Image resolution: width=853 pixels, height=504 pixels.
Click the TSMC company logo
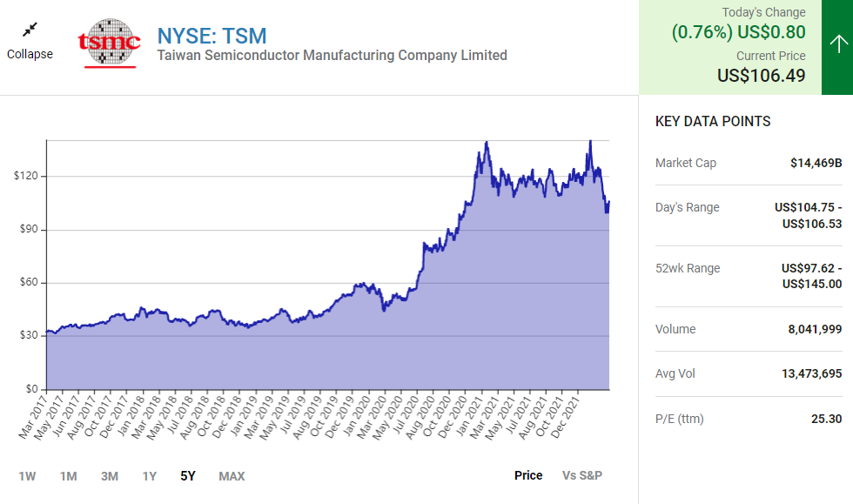tap(109, 42)
